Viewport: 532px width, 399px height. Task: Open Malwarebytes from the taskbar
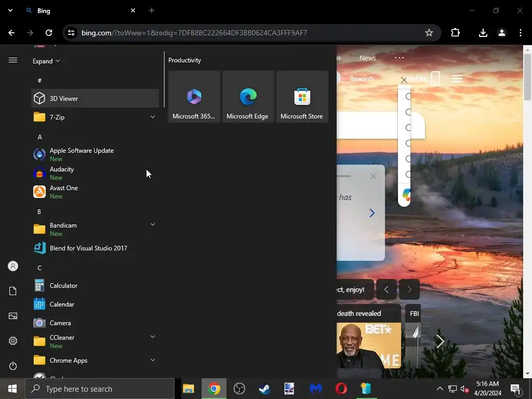pyautogui.click(x=315, y=389)
